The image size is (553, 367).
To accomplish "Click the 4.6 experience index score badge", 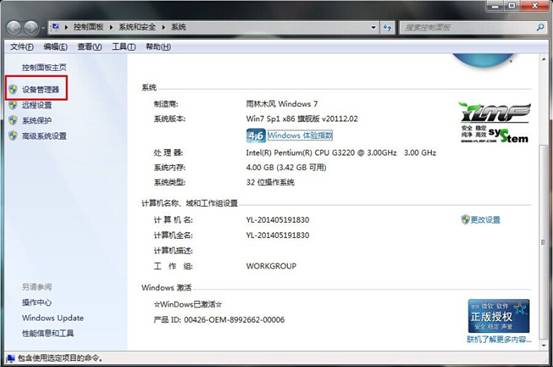I will coord(256,136).
